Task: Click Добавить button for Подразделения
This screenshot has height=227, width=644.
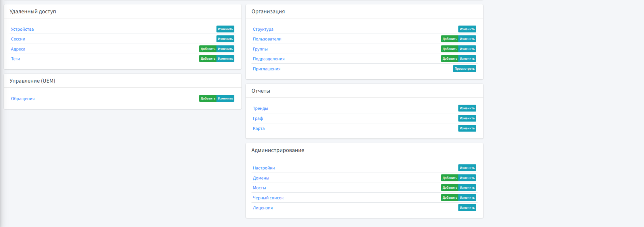Action: [450, 58]
